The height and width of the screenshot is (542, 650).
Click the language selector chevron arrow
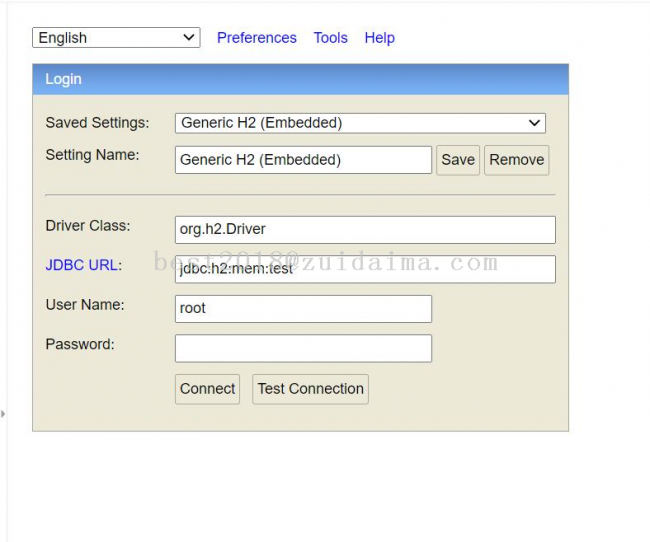[189, 38]
